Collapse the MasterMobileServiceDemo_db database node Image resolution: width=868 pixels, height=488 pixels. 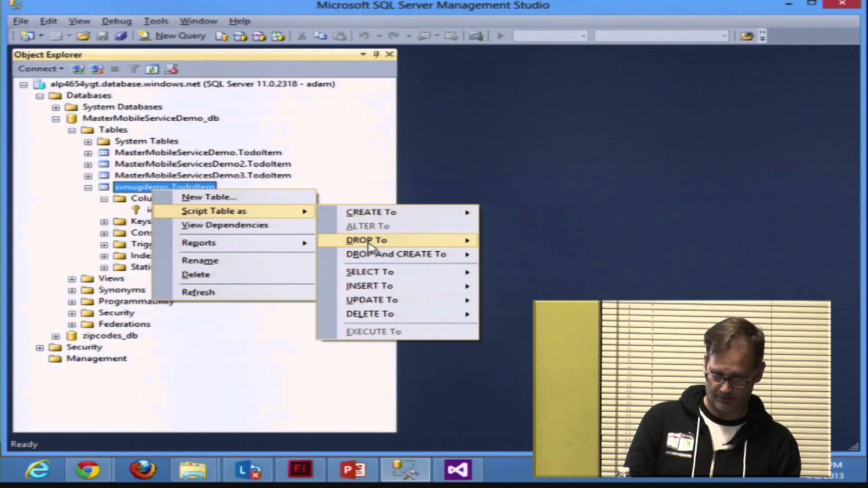coord(56,119)
